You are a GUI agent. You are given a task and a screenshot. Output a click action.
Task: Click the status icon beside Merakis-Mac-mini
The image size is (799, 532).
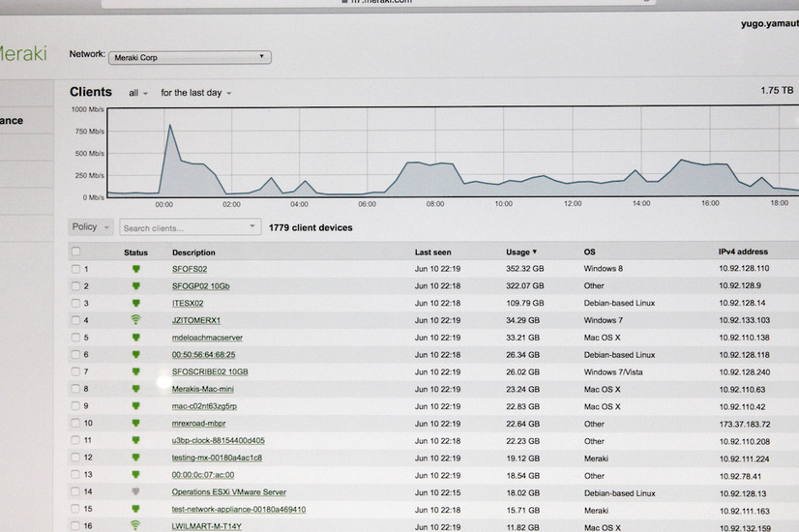135,389
